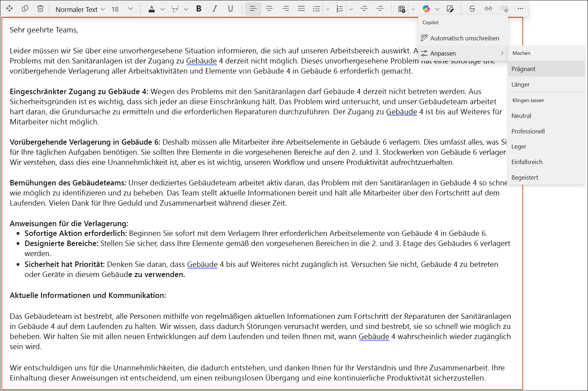Click the remove link icon

coord(504,9)
